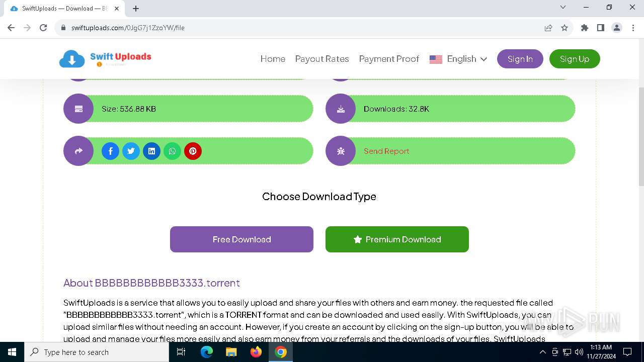Viewport: 644px width, 362px height.
Task: Launch Microsoft Edge from taskbar
Action: click(x=207, y=352)
